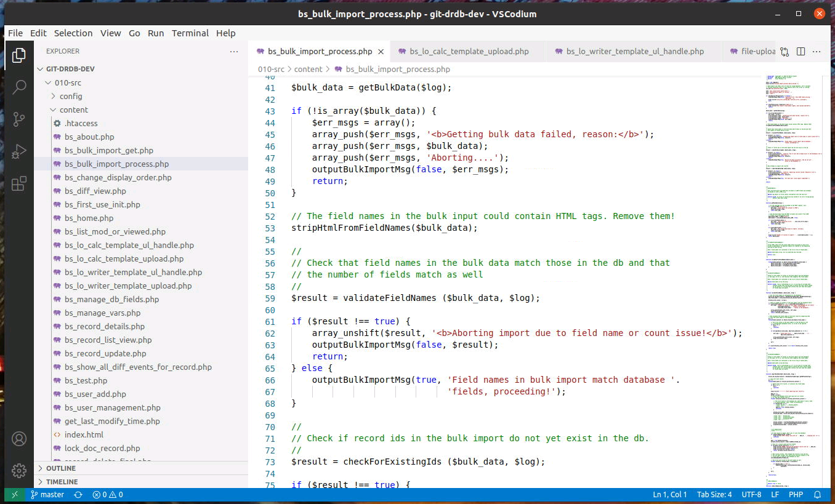Image resolution: width=835 pixels, height=504 pixels.
Task: Click line number 53 in gutter
Action: (x=270, y=228)
